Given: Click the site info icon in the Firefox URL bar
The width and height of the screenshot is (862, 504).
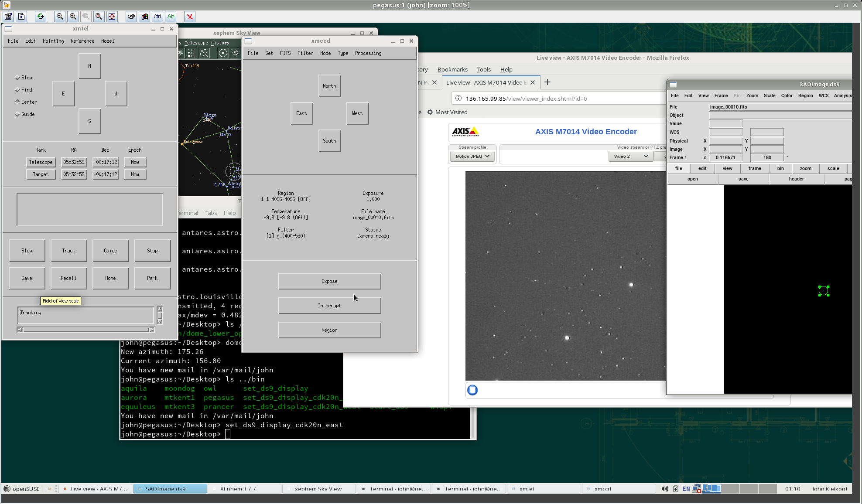Looking at the screenshot, I should point(458,99).
